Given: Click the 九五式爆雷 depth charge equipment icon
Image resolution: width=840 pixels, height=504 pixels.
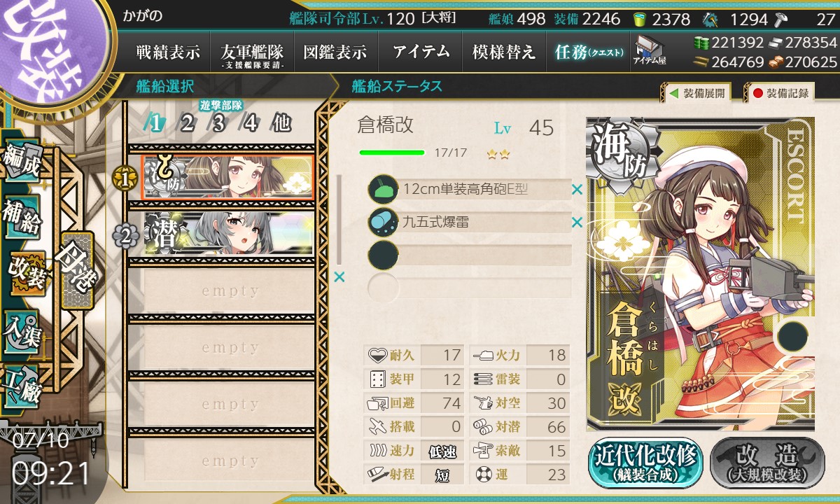Looking at the screenshot, I should pos(383,222).
